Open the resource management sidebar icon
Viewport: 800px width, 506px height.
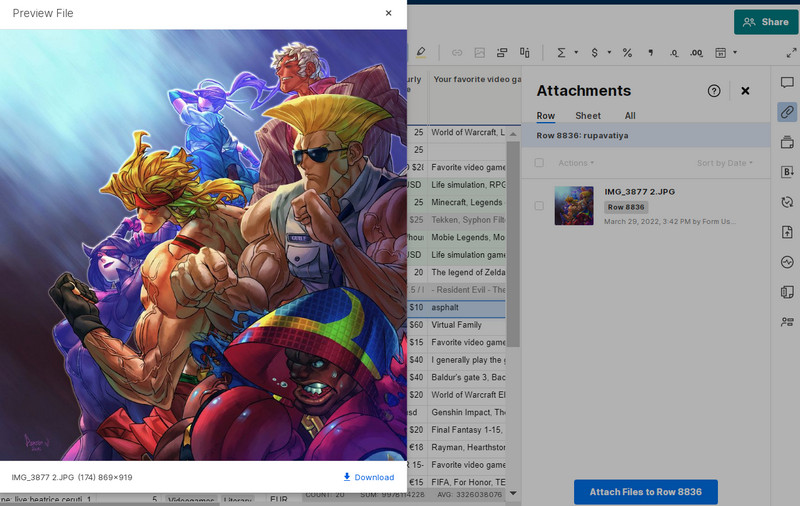click(x=787, y=322)
